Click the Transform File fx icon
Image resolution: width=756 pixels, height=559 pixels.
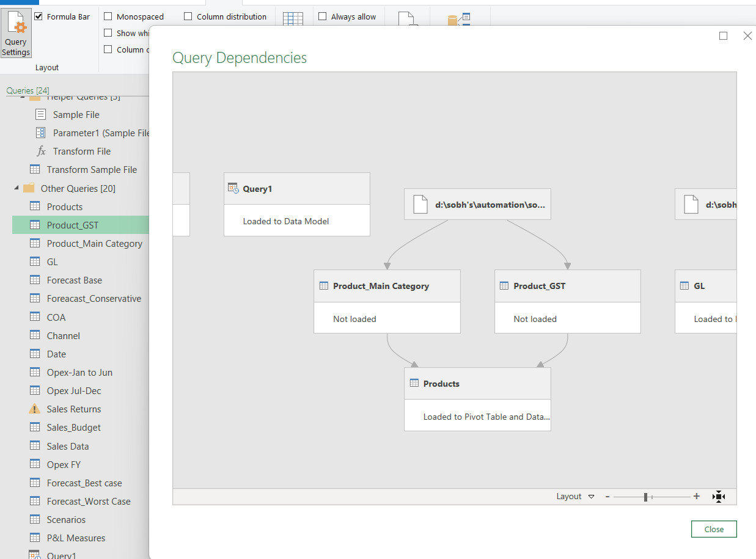tap(41, 151)
